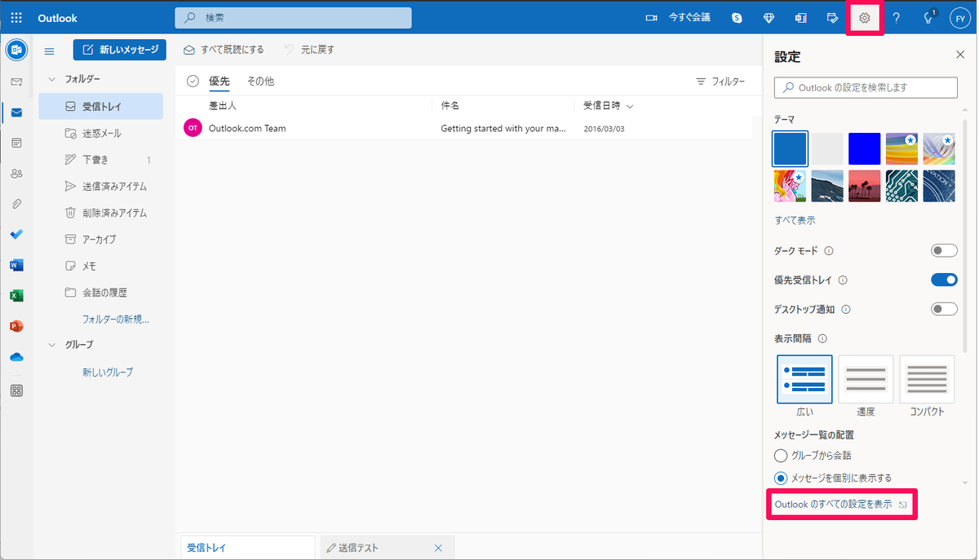This screenshot has height=560, width=979.
Task: Click the 新しいメッセージ button
Action: pos(120,50)
